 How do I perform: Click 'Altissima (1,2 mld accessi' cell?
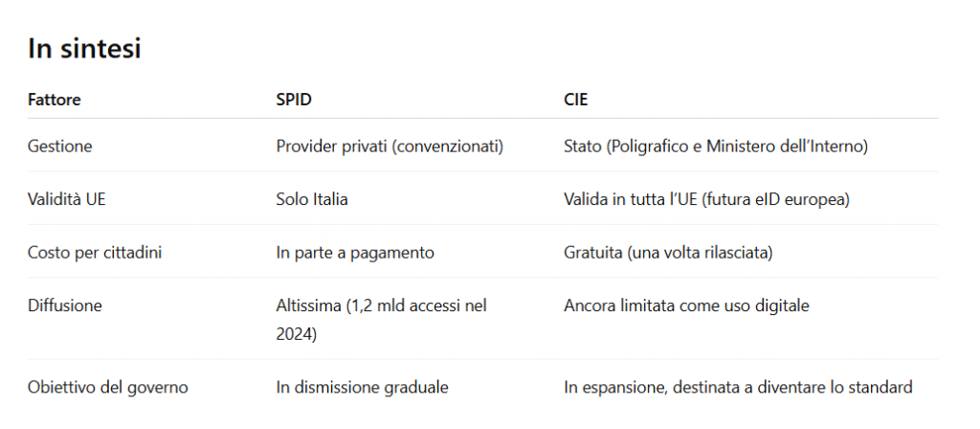pyautogui.click(x=381, y=305)
